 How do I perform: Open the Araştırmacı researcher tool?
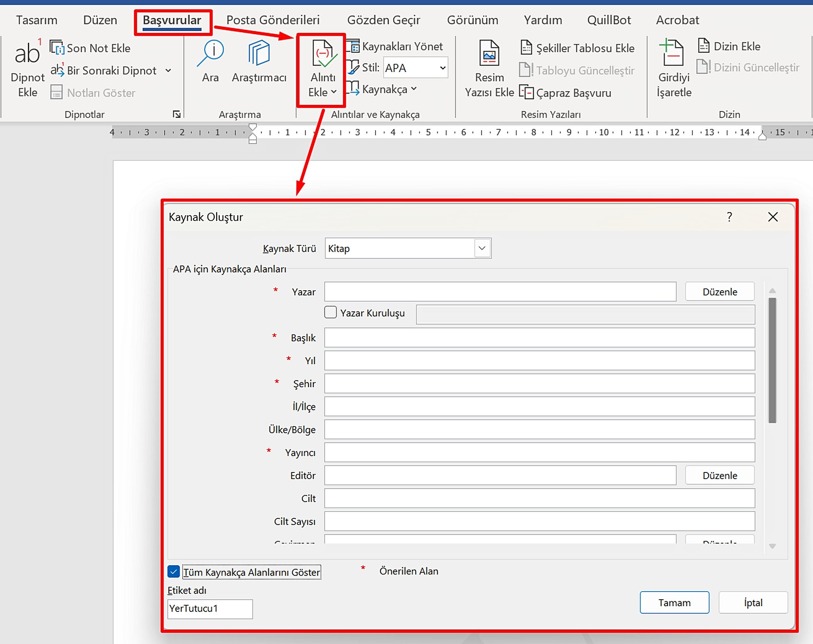(259, 53)
